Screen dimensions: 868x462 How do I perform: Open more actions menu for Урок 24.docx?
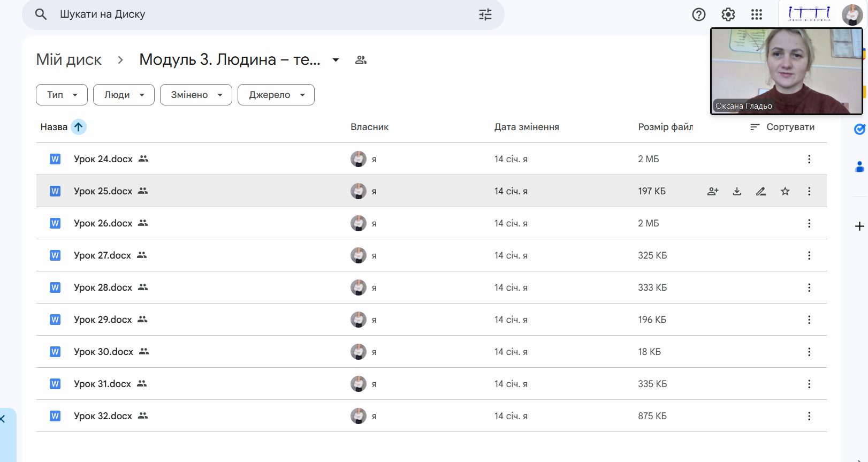point(809,159)
